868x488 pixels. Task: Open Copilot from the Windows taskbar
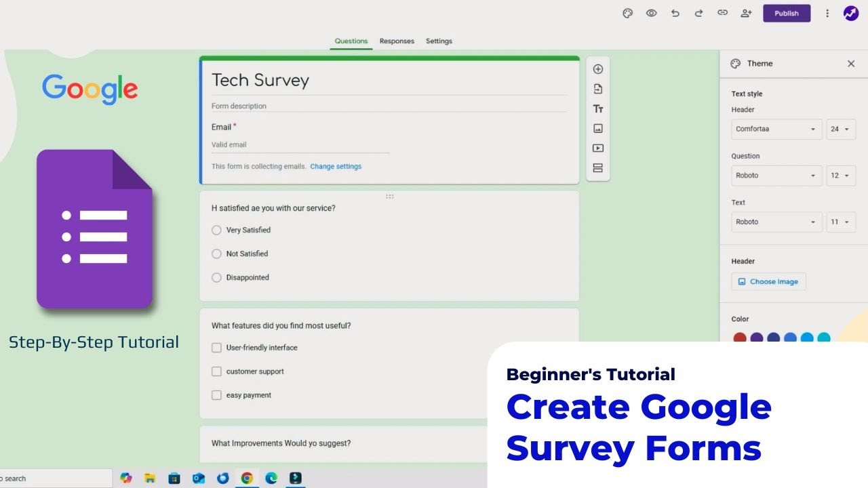(125, 479)
